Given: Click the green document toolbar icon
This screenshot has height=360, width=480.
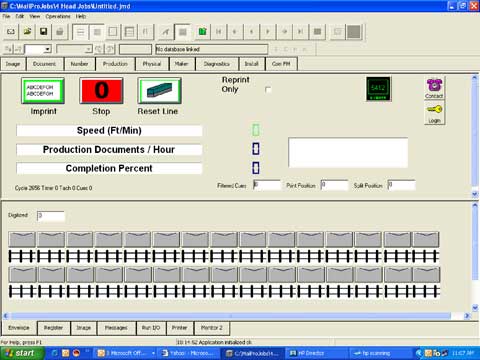Looking at the screenshot, I should pyautogui.click(x=202, y=32).
